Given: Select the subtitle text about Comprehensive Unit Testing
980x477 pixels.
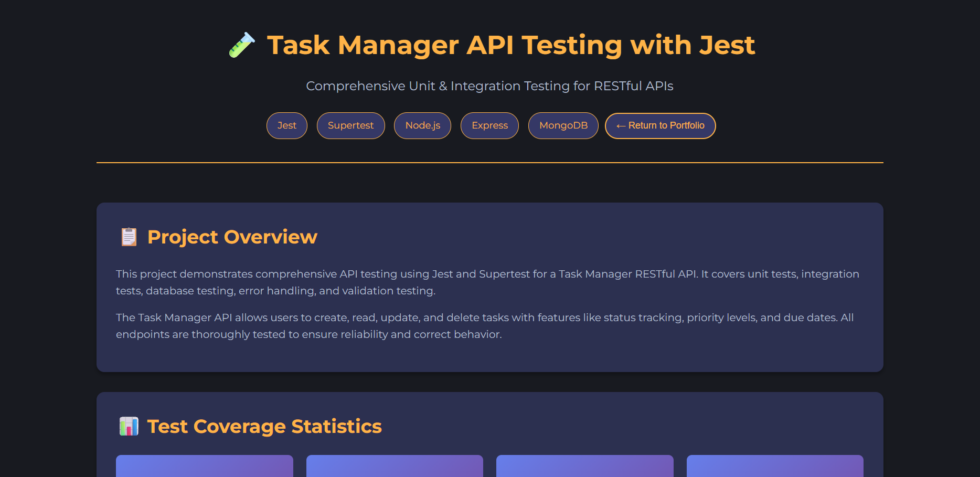Looking at the screenshot, I should [489, 86].
